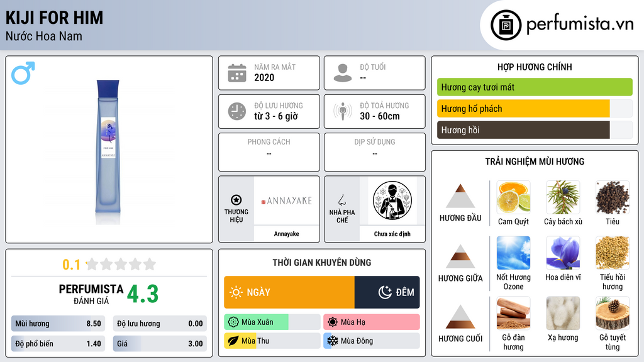
Task: Click the Tiêu pepper note image
Action: click(x=613, y=197)
